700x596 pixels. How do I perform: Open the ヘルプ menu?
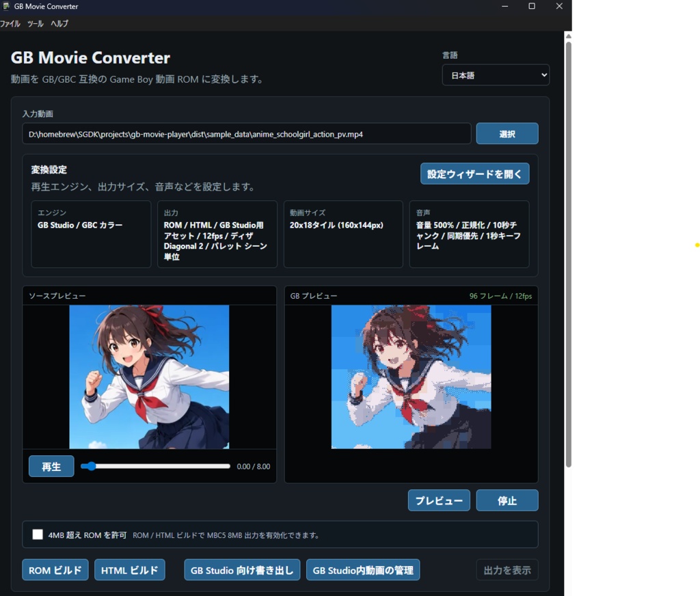click(x=59, y=24)
